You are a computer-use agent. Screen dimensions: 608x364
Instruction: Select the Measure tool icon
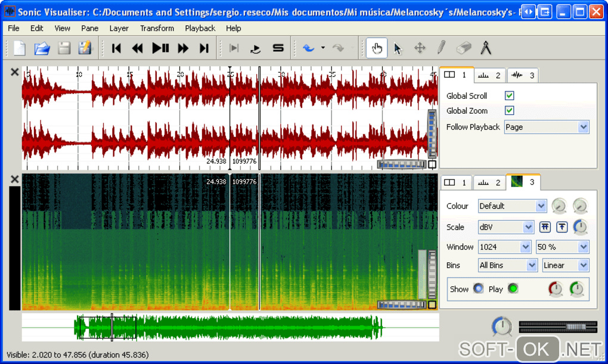coord(486,48)
